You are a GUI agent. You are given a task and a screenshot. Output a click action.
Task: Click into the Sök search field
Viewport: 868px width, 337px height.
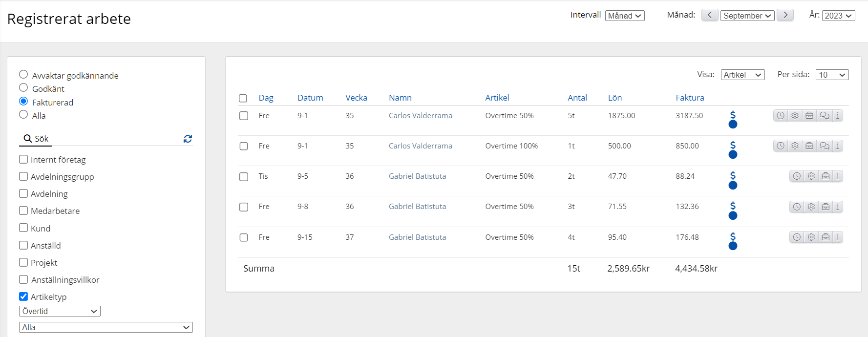point(107,139)
